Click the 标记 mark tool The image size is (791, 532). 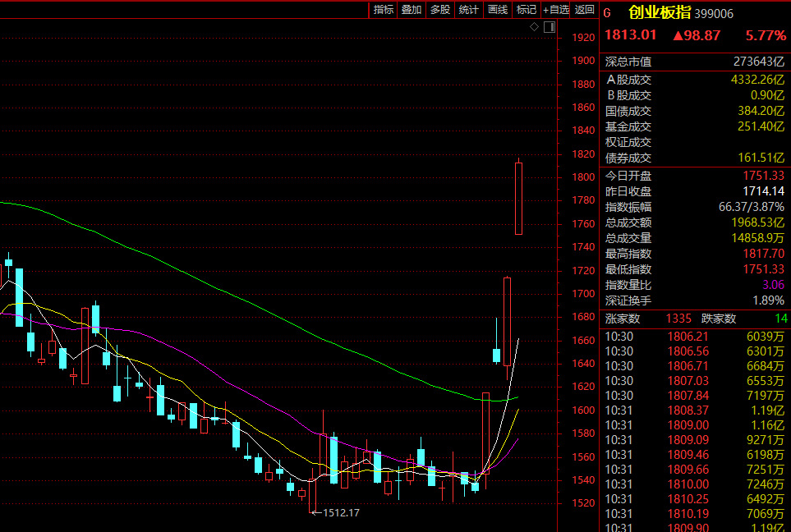pyautogui.click(x=526, y=10)
